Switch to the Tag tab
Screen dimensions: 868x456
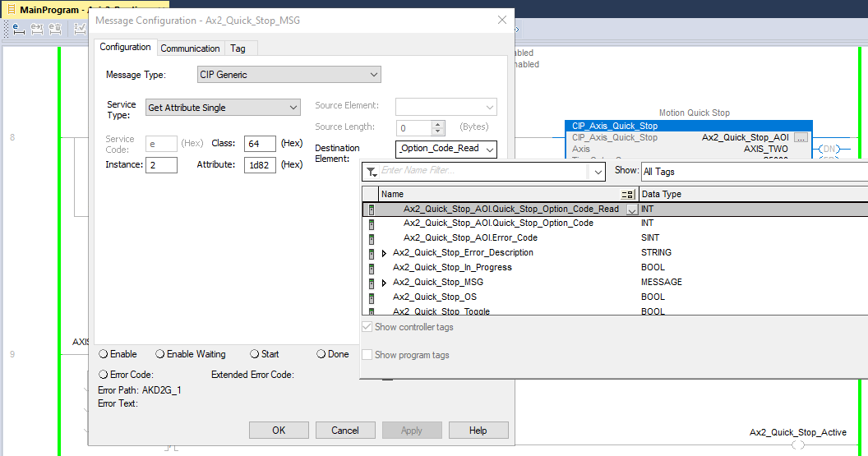(238, 48)
